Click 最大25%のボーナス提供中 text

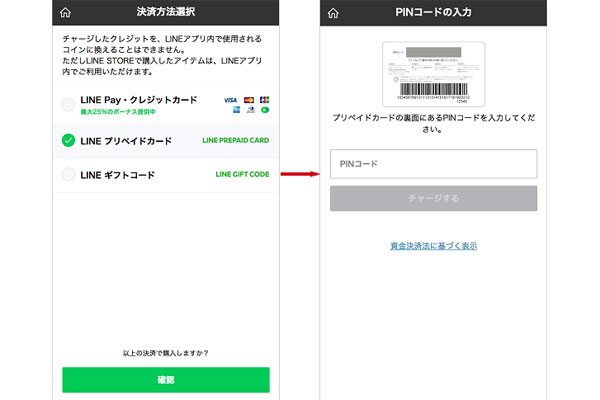[x=118, y=112]
